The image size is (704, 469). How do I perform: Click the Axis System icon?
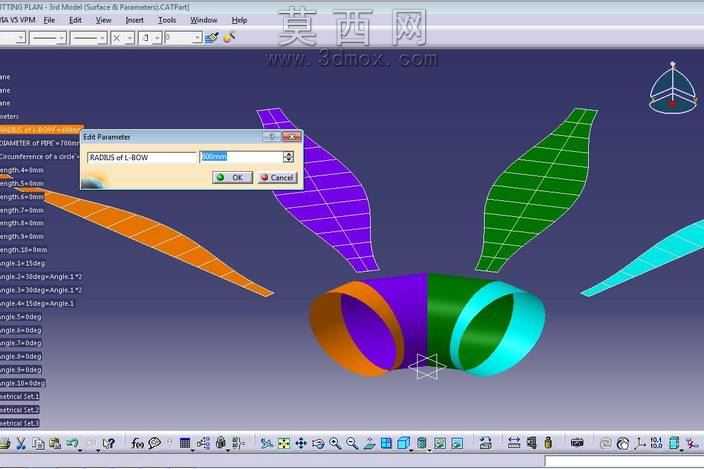[x=640, y=443]
